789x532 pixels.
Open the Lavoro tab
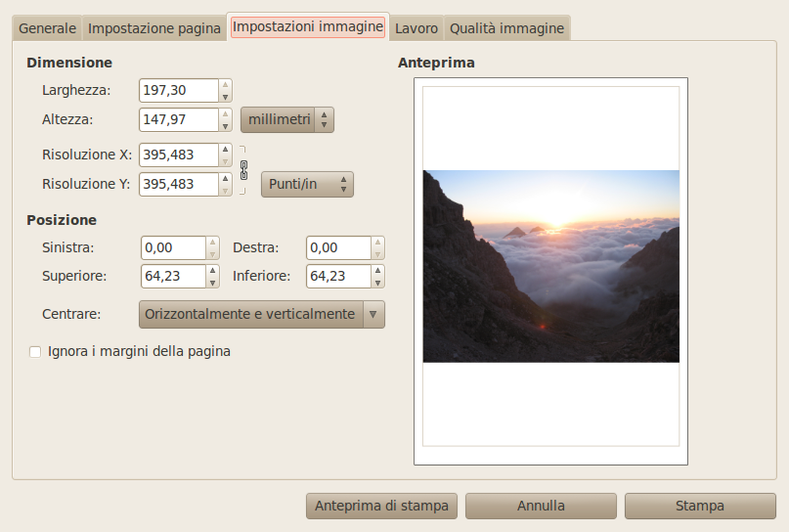point(416,28)
